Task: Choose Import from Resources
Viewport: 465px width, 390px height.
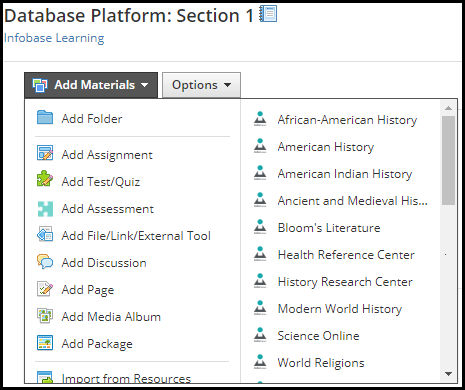Action: (126, 378)
